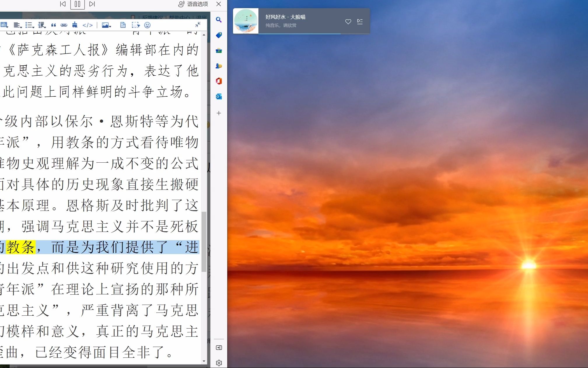
Task: Open screenshot selection tool
Action: pyautogui.click(x=136, y=25)
